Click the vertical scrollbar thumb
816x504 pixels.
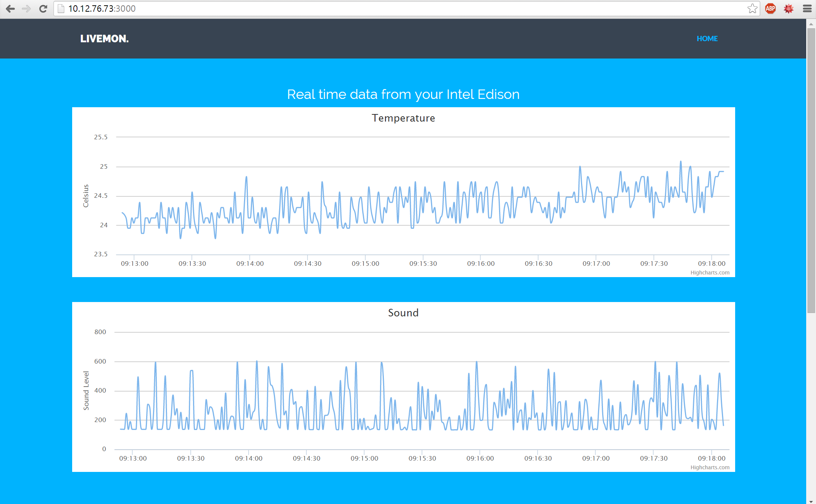click(x=811, y=170)
